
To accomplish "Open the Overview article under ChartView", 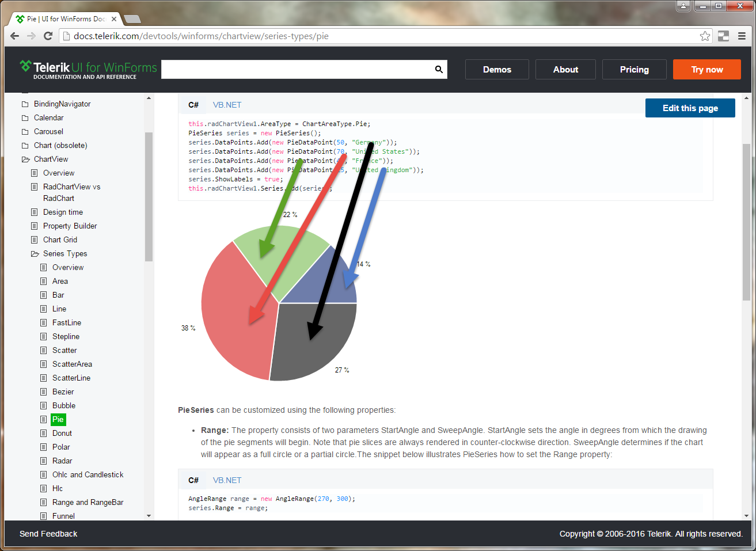I will coord(59,173).
